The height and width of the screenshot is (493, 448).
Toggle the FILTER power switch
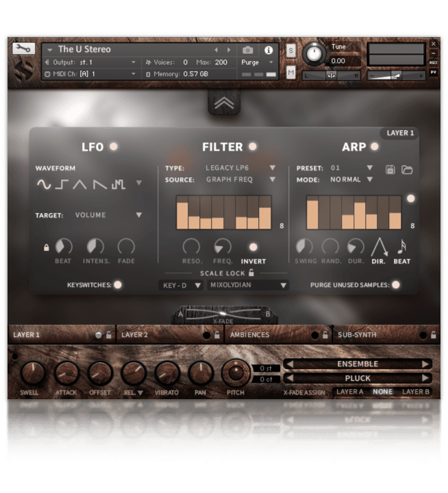253,147
